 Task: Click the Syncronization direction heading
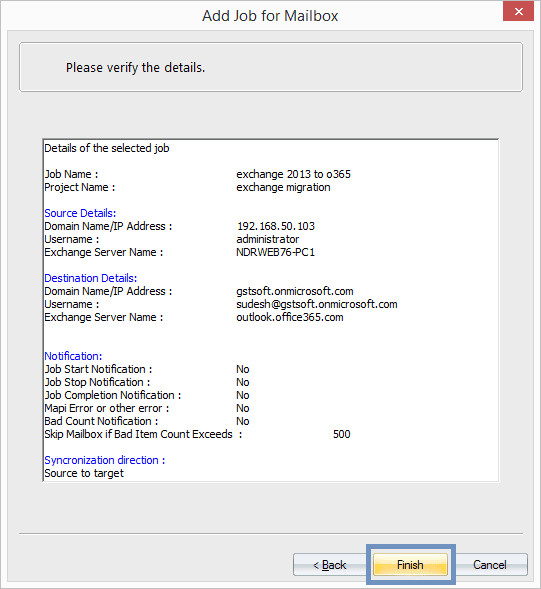(104, 460)
